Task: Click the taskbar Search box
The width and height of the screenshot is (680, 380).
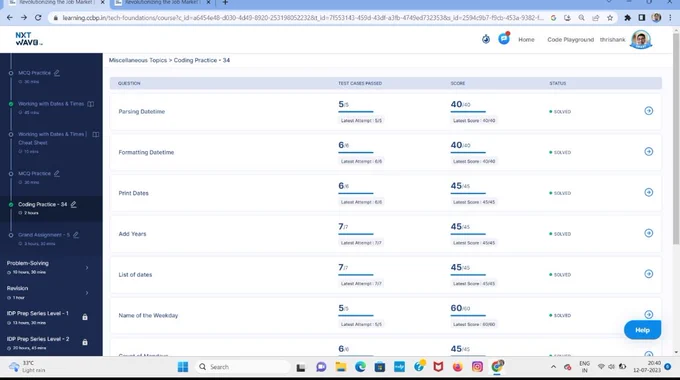Action: 243,367
